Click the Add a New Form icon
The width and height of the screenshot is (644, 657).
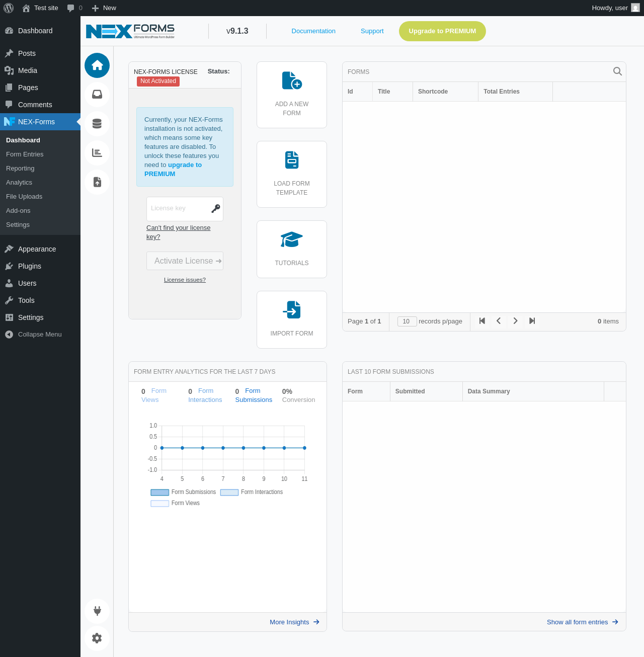[292, 80]
